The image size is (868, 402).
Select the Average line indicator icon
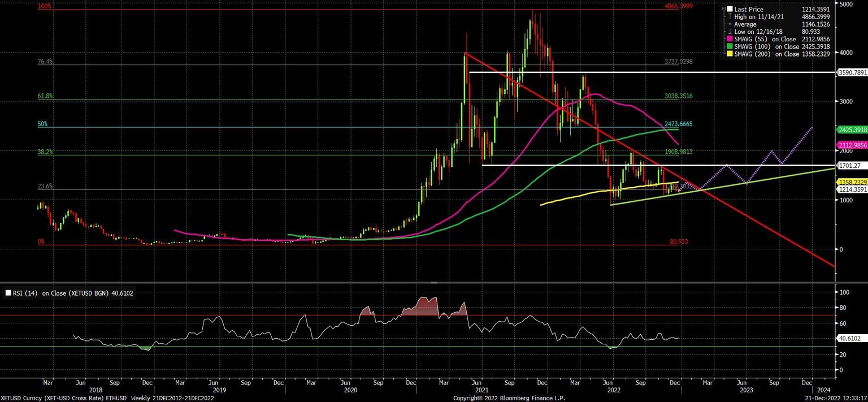(x=730, y=24)
